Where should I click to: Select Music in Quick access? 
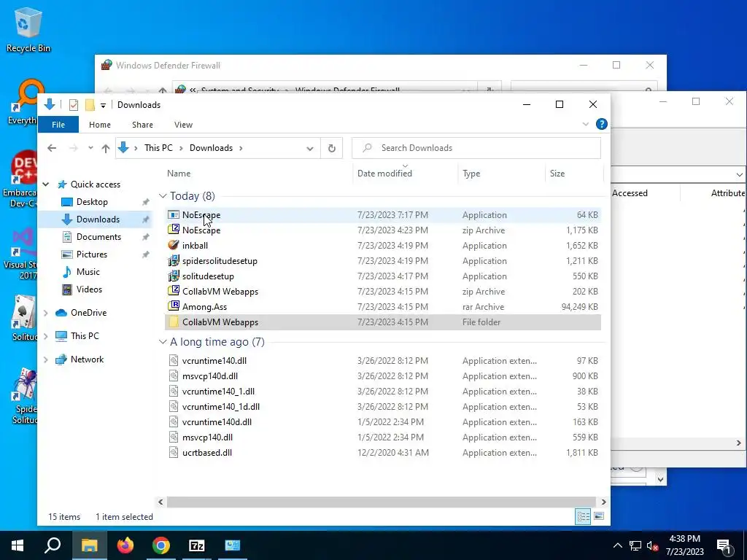tap(88, 272)
